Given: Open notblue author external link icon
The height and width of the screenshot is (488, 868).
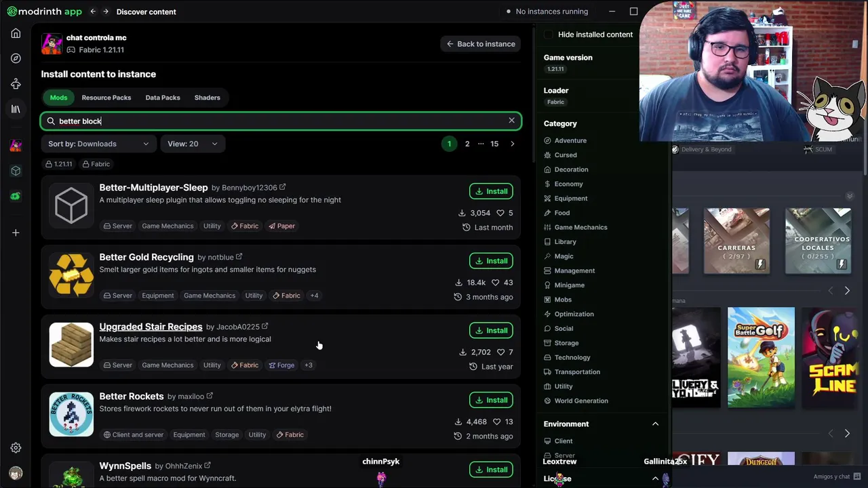Looking at the screenshot, I should [x=239, y=257].
